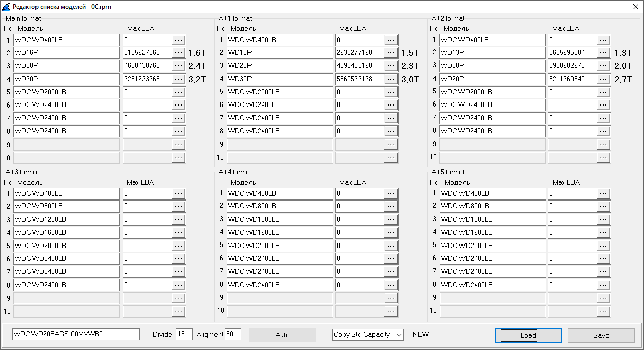Open ellipsis button for Main format head 3

pyautogui.click(x=178, y=66)
